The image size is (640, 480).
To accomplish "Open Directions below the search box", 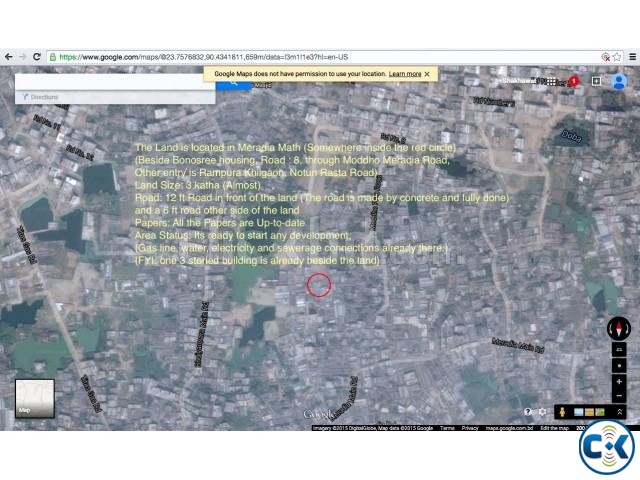I will click(40, 97).
